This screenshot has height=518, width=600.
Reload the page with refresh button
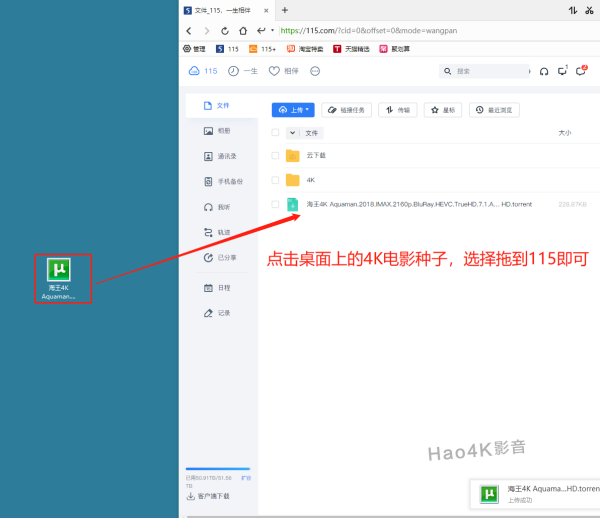pyautogui.click(x=224, y=30)
